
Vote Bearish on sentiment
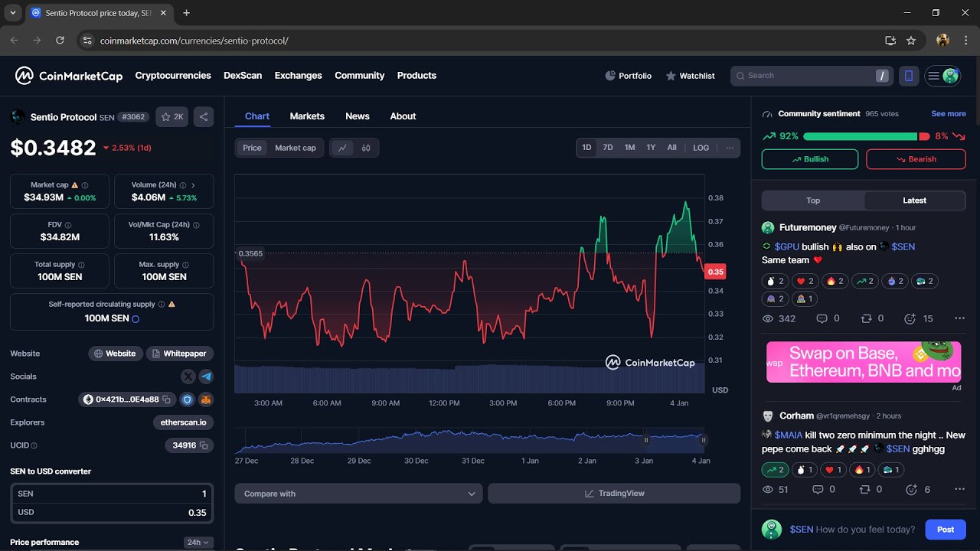(x=916, y=159)
